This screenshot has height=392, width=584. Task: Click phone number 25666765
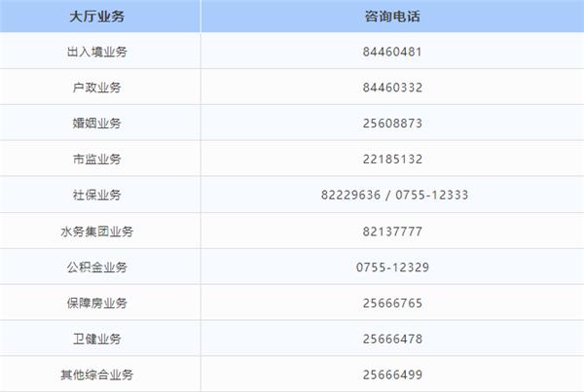pos(393,303)
